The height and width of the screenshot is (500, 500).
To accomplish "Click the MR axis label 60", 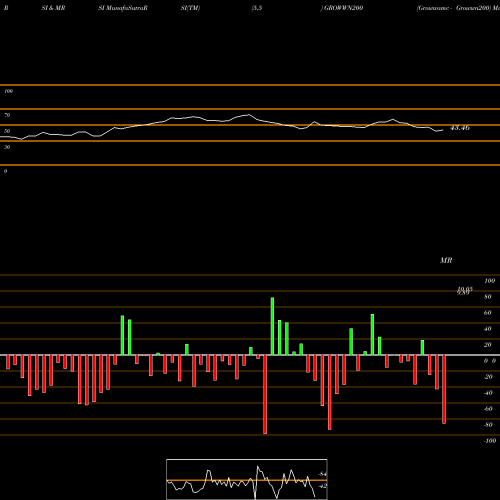I will (488, 313).
